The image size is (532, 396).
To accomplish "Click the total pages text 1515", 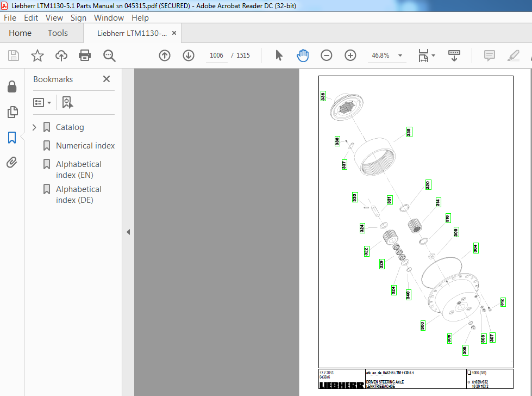I will pyautogui.click(x=243, y=55).
